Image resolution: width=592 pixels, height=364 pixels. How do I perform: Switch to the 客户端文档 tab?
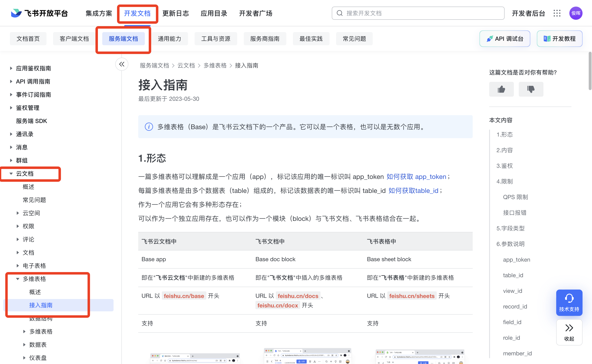(x=74, y=39)
